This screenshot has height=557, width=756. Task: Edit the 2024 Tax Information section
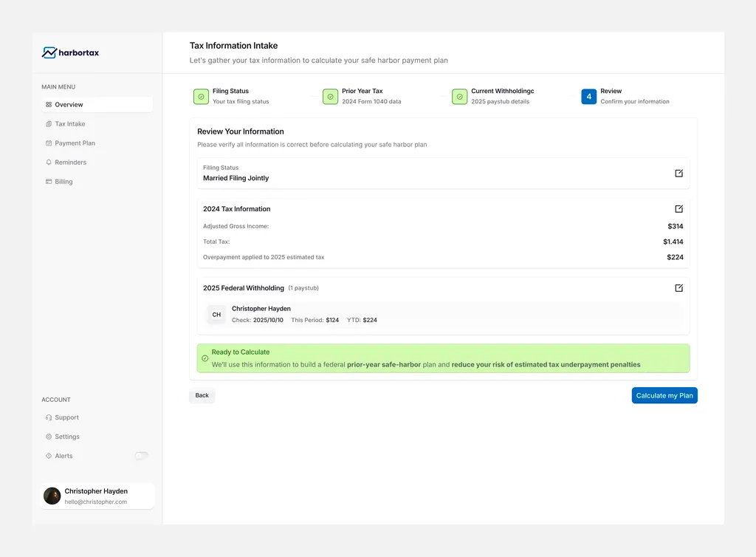[x=679, y=209]
